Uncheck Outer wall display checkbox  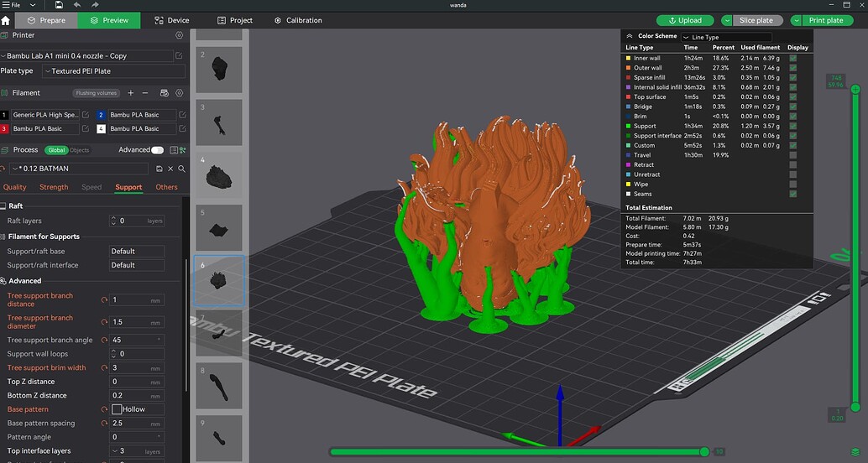point(793,68)
